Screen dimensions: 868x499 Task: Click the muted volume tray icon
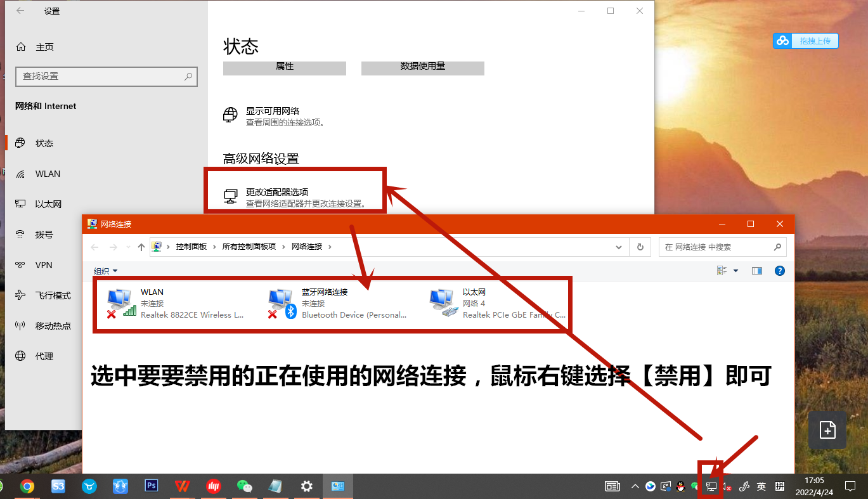pyautogui.click(x=728, y=487)
